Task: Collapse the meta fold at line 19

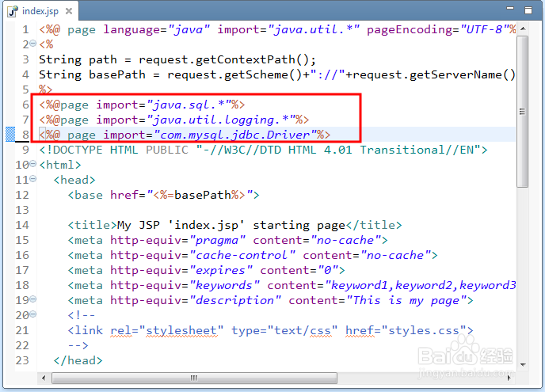Action: tap(33, 299)
